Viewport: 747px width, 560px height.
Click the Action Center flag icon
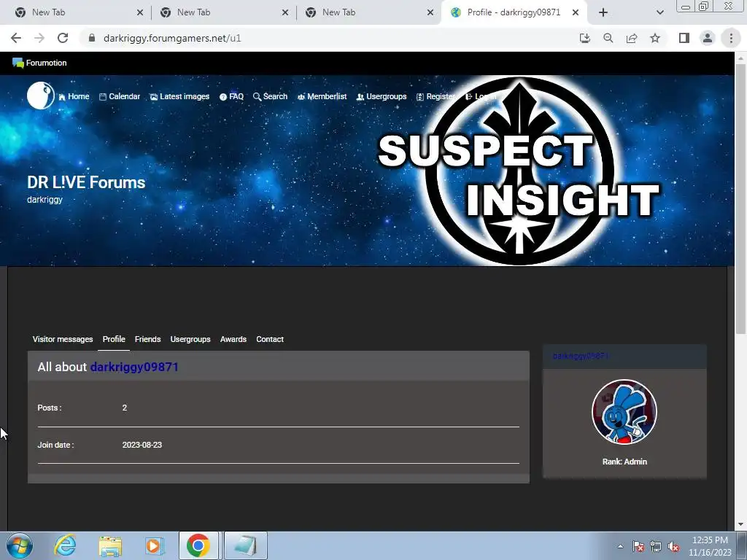pos(638,546)
